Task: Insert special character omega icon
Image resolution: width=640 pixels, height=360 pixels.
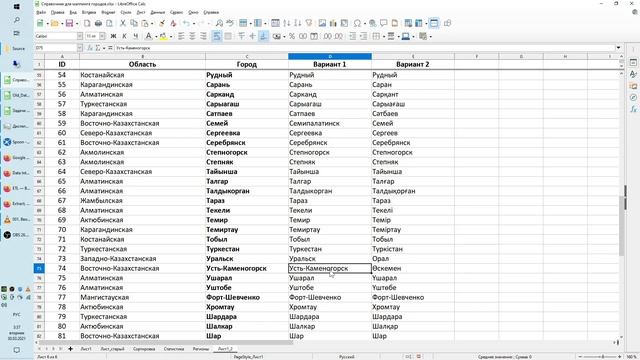Action: click(357, 23)
